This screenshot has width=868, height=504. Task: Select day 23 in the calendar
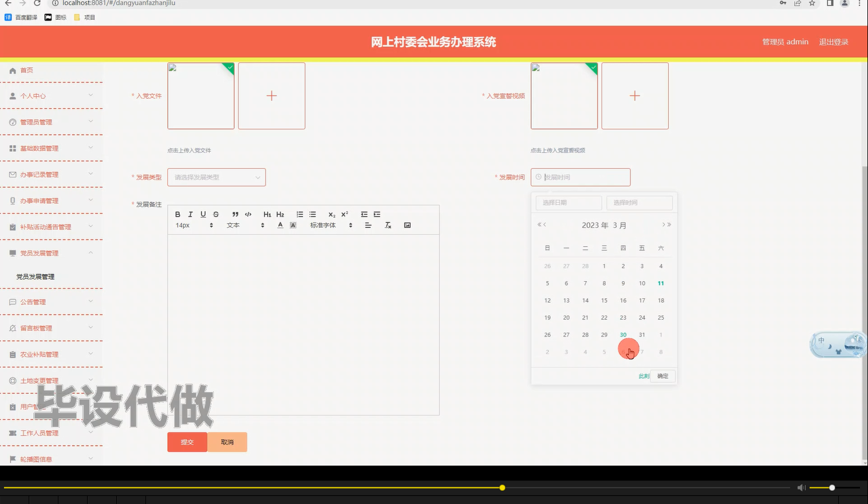tap(623, 317)
